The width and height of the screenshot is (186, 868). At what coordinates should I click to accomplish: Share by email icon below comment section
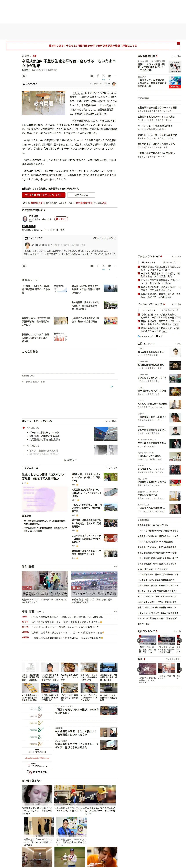point(92,266)
